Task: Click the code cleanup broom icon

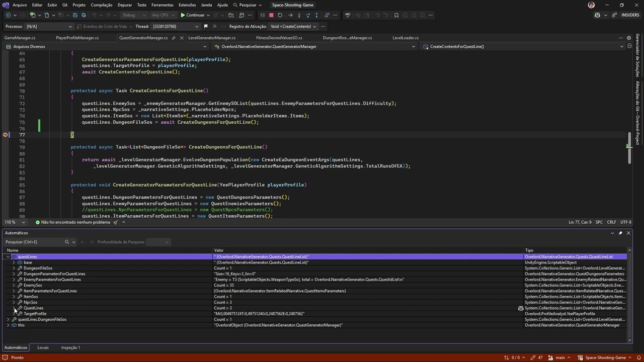Action: click(x=116, y=222)
